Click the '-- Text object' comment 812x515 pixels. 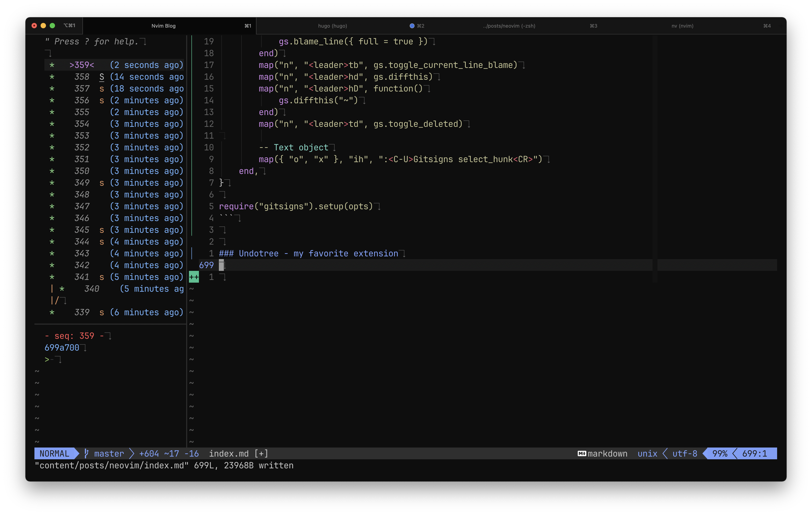coord(293,147)
